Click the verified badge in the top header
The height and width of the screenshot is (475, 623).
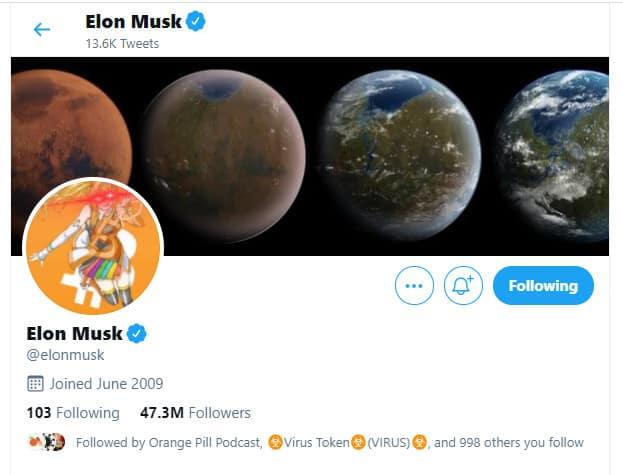(x=196, y=22)
